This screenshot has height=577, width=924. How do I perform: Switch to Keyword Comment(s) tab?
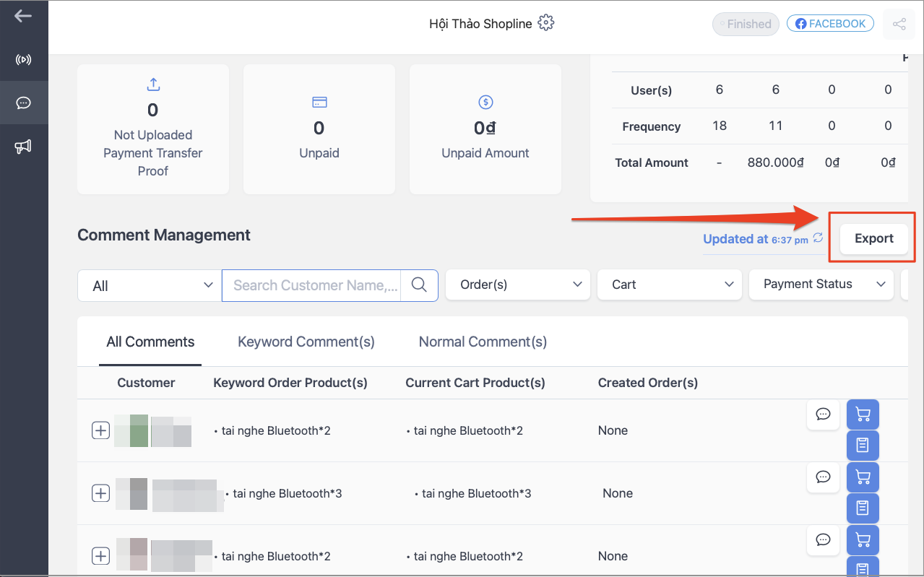click(306, 342)
